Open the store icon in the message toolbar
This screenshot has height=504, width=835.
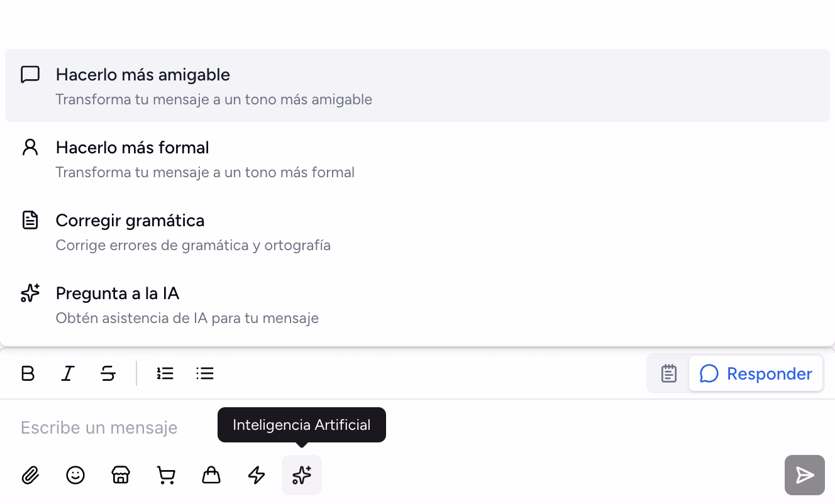(x=121, y=475)
